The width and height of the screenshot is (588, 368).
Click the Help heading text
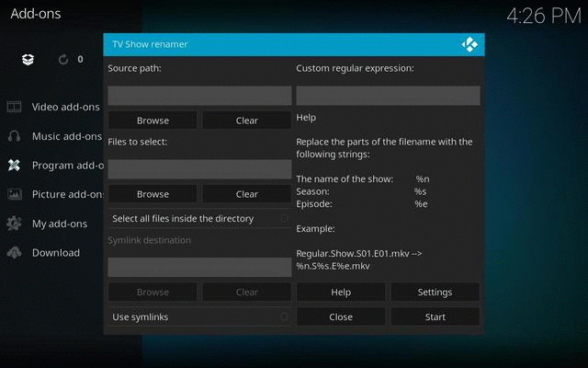coord(306,118)
